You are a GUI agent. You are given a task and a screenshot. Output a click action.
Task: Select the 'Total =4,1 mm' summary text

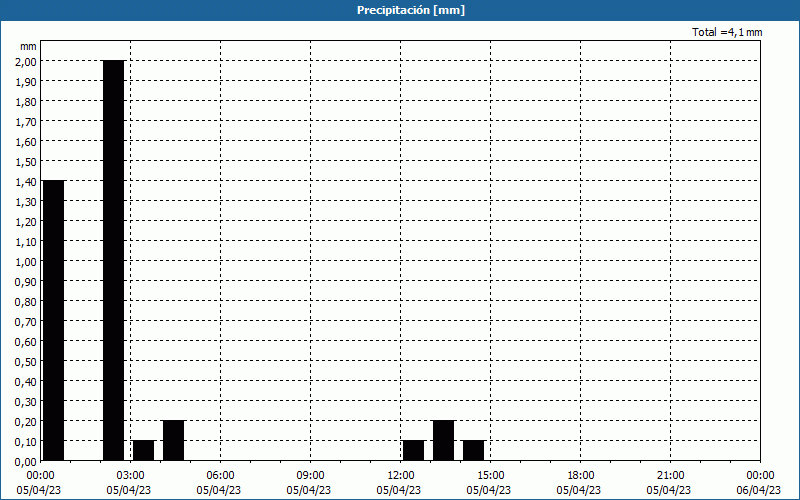point(727,32)
